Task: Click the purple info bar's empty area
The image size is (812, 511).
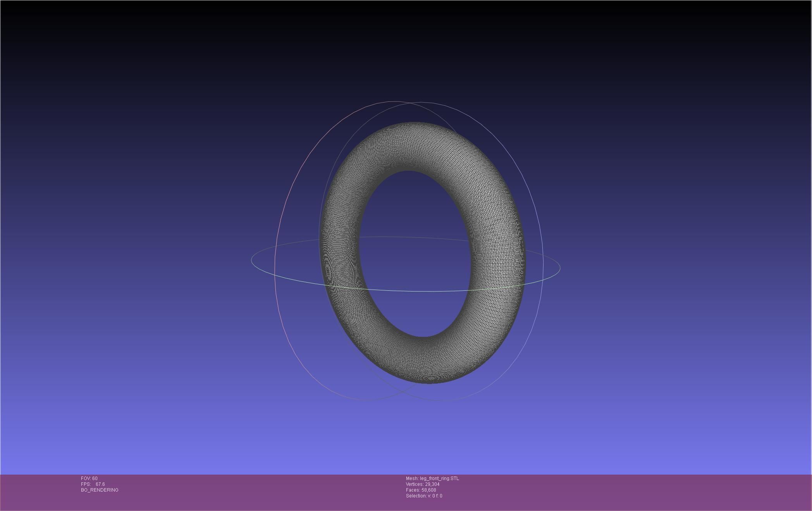Action: click(620, 492)
